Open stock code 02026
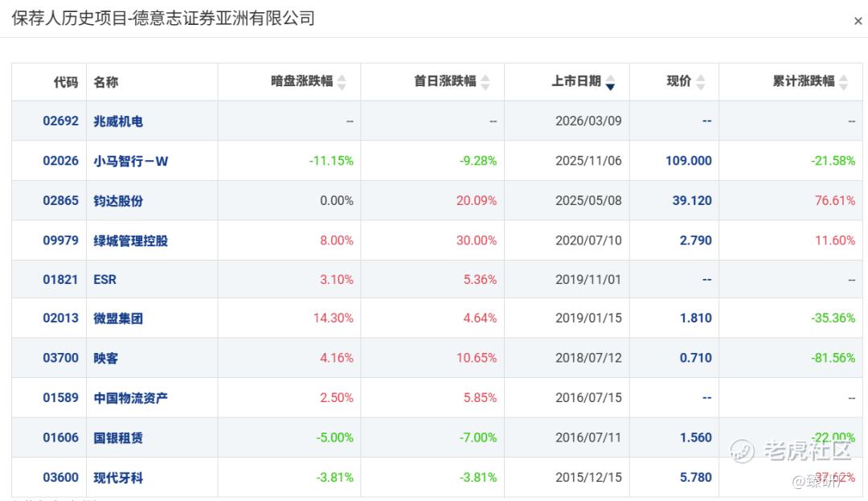 click(x=61, y=161)
